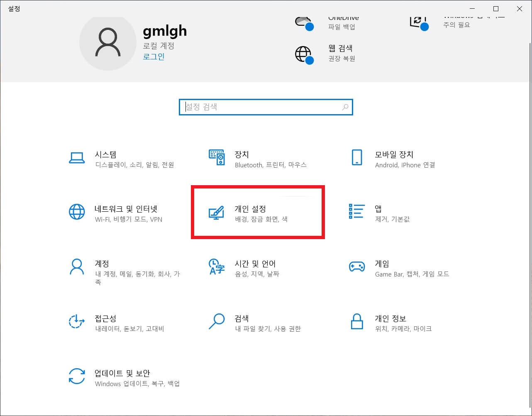Open the 시스템 settings category title
The height and width of the screenshot is (416, 532).
[x=105, y=154]
